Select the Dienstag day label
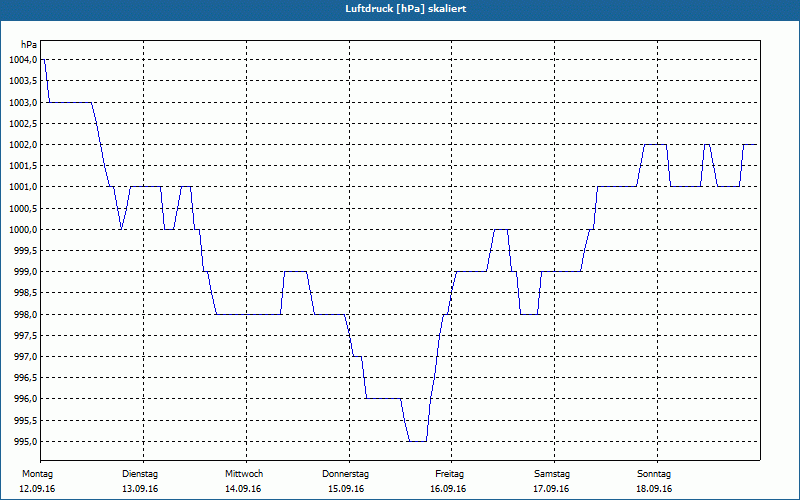Screen dimensions: 800x500 pyautogui.click(x=140, y=474)
